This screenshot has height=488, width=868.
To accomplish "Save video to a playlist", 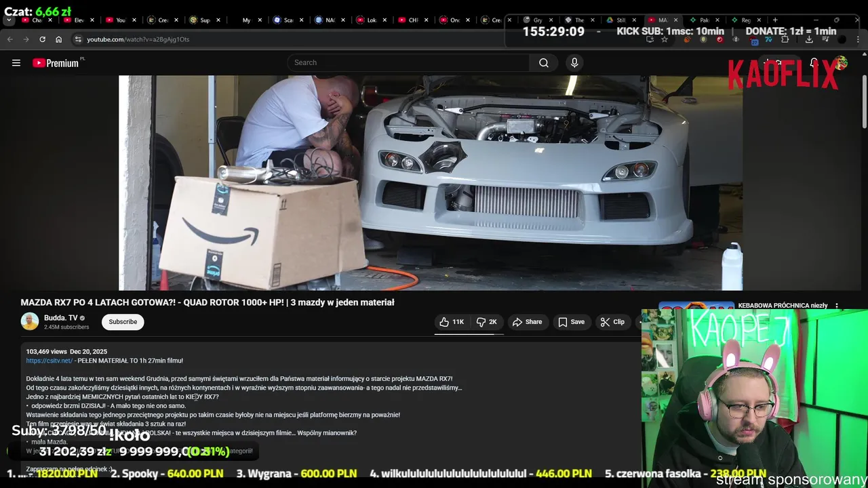I will (x=571, y=322).
